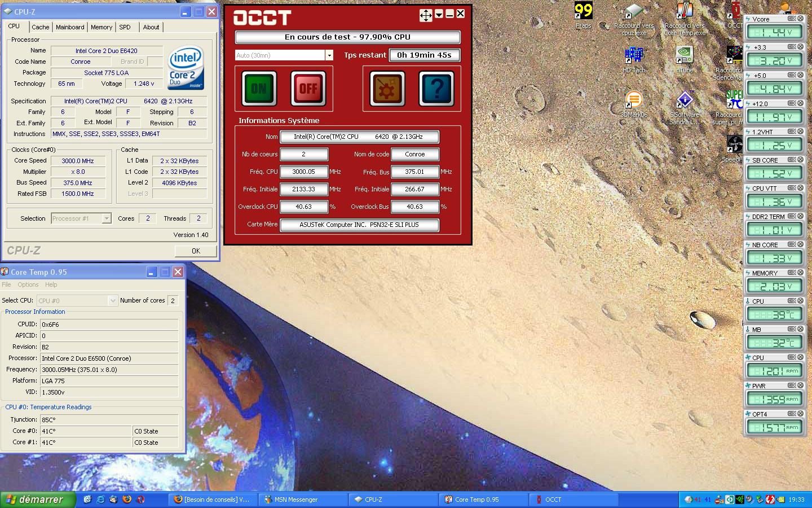Click the Vcore monitor settings icon
This screenshot has height=508, width=812.
792,19
